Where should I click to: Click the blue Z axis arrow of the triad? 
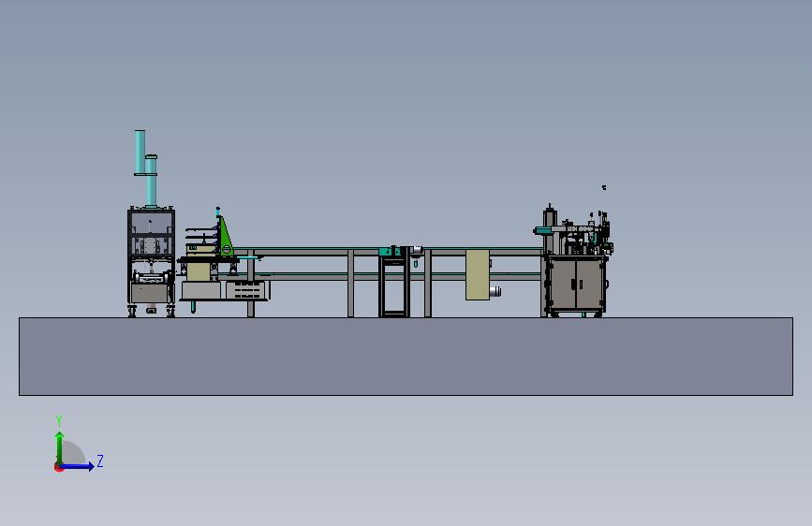click(78, 466)
